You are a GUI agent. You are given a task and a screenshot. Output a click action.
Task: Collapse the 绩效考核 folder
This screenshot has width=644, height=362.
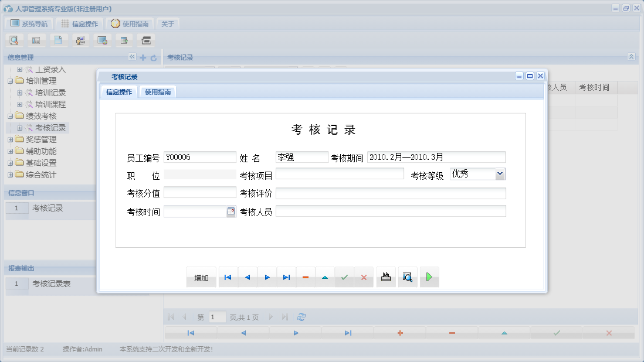pos(11,117)
